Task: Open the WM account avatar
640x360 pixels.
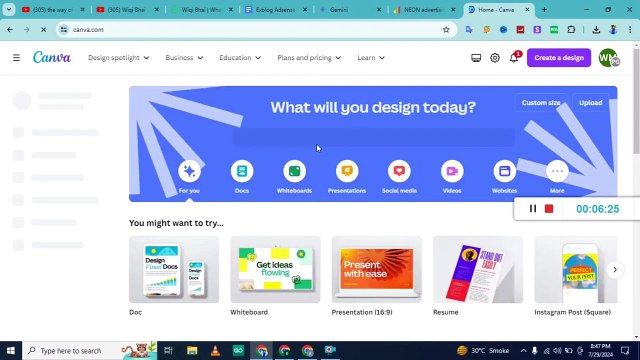Action: pos(608,58)
